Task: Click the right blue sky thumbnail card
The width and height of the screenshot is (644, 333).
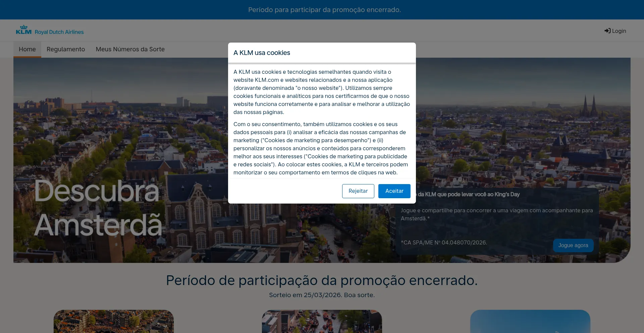Action: click(x=530, y=321)
